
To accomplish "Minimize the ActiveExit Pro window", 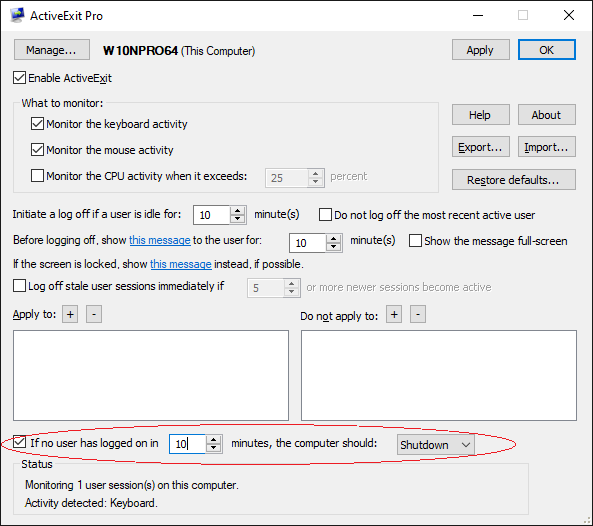I will [478, 15].
